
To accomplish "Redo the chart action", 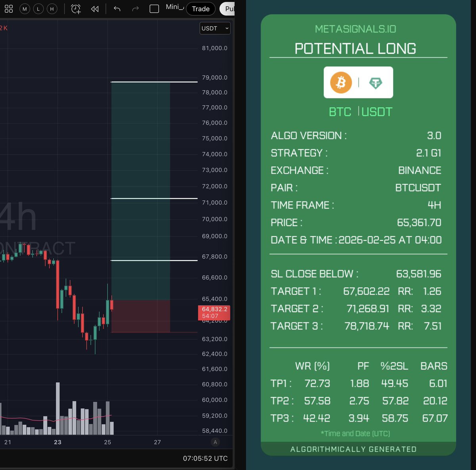I will pyautogui.click(x=135, y=9).
